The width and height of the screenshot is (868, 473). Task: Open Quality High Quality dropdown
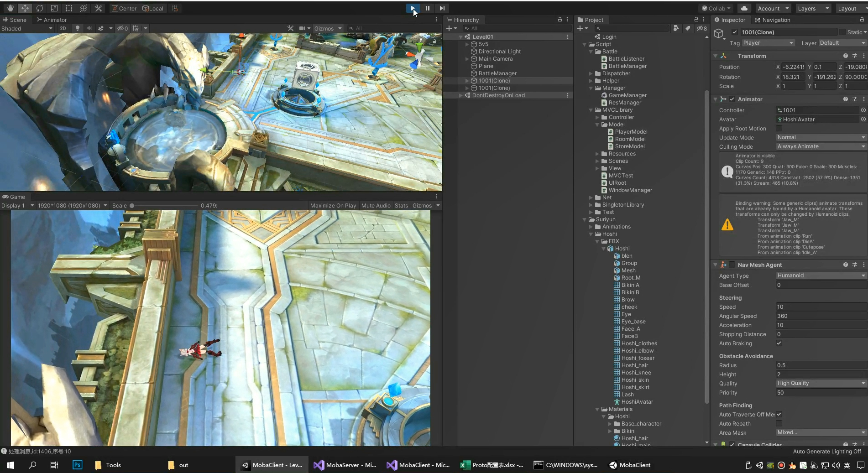(821, 383)
